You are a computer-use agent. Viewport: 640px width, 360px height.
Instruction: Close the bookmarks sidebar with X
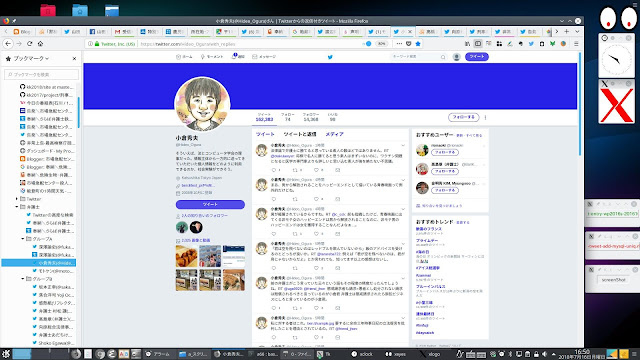pos(74,58)
